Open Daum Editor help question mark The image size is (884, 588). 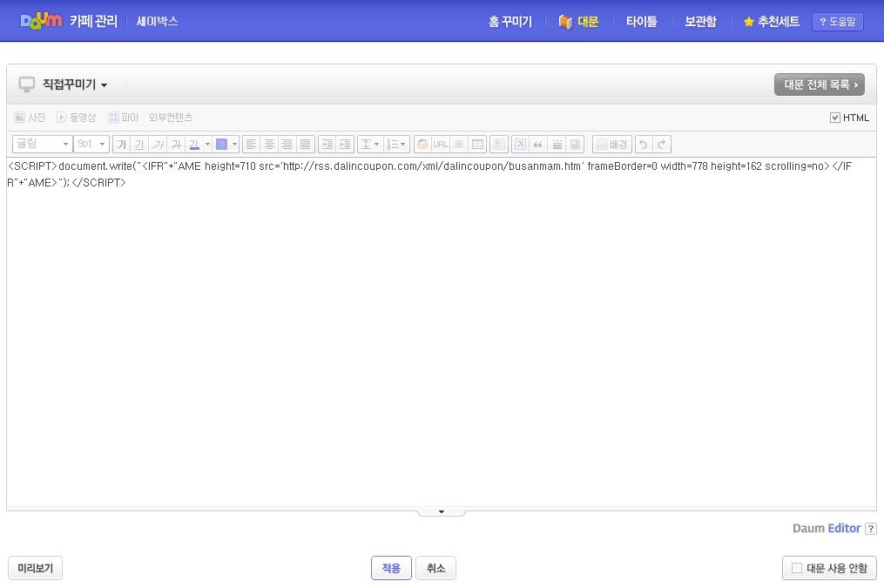(x=870, y=529)
